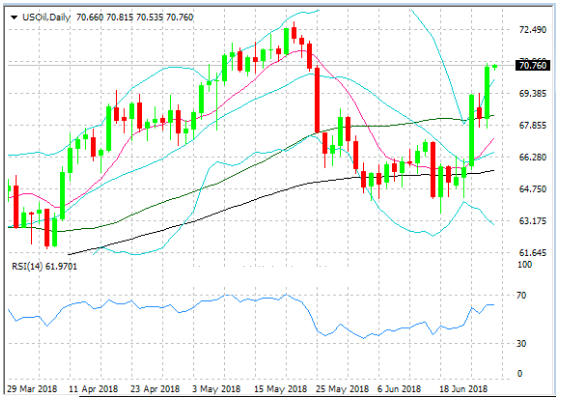Click the 11 Apr 2018 date label

pyautogui.click(x=93, y=389)
